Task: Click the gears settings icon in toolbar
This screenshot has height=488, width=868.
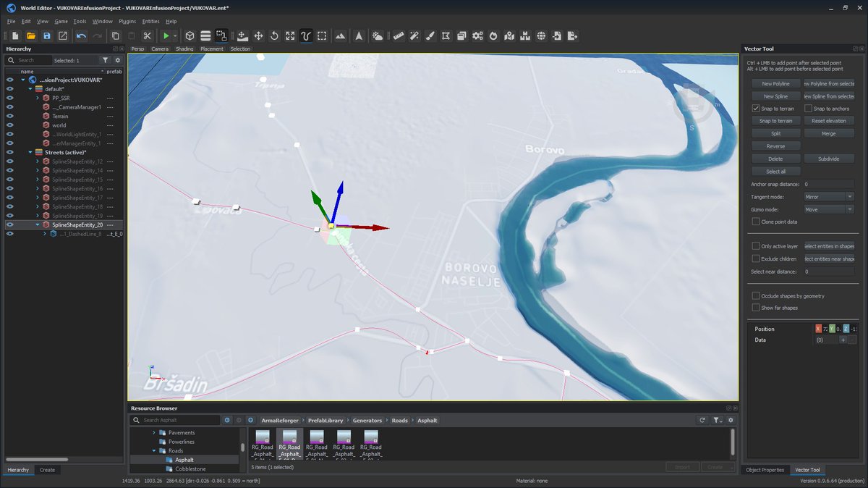Action: click(x=477, y=35)
